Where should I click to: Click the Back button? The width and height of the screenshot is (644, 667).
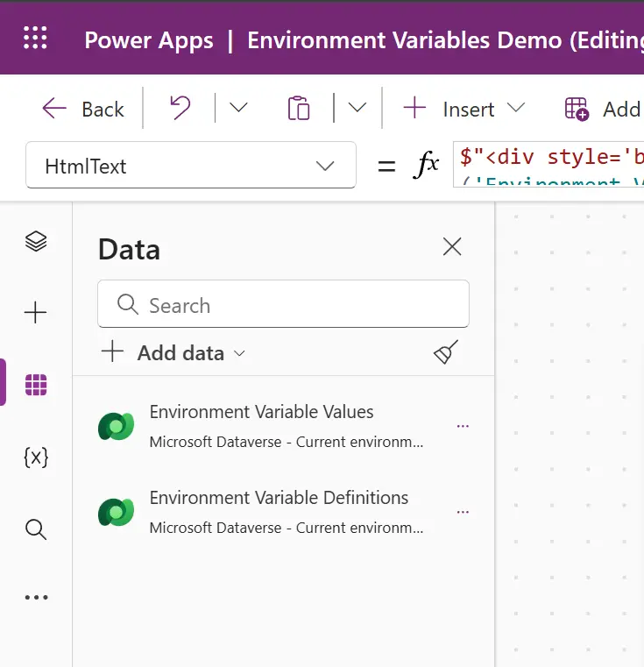pos(84,109)
